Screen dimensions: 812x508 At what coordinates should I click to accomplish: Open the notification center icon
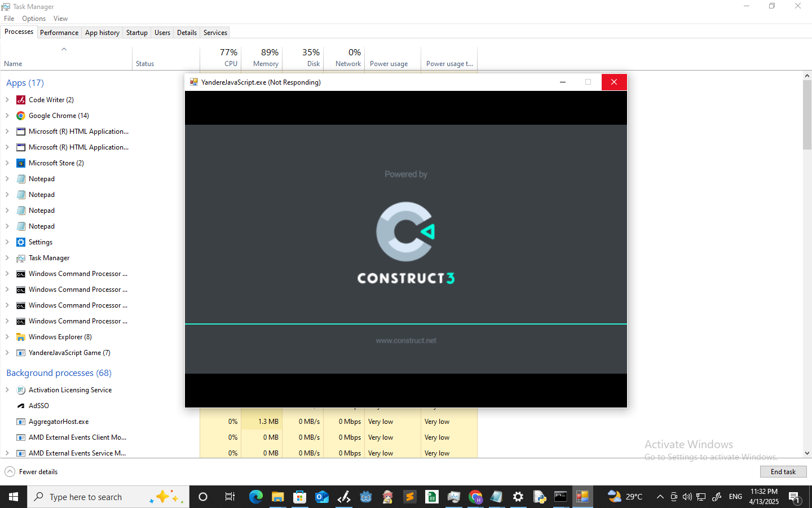coord(794,497)
